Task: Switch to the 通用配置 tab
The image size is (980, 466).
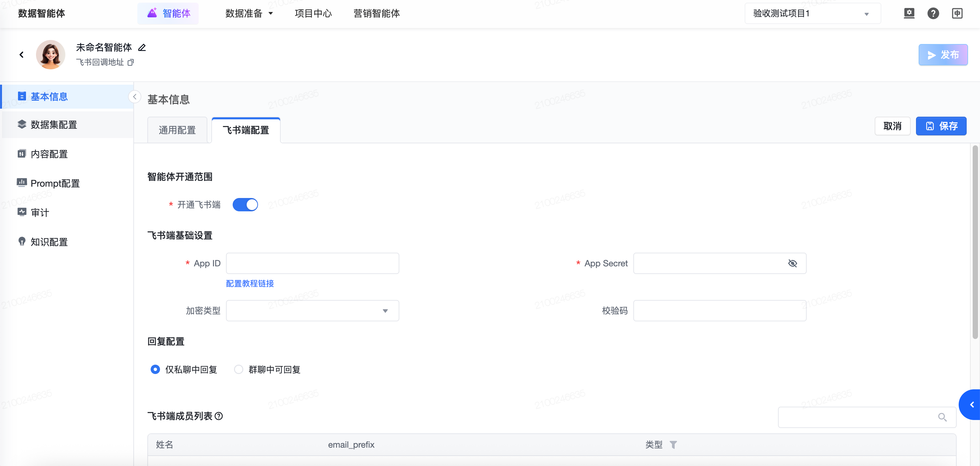Action: point(177,130)
